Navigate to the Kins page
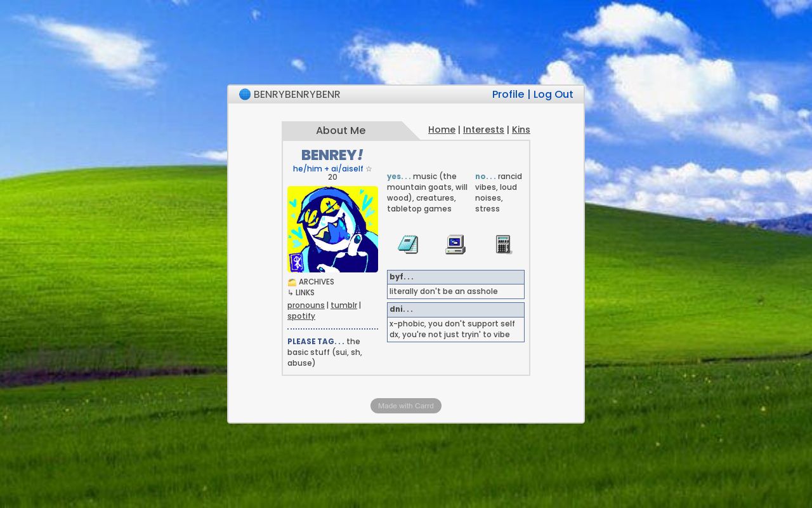This screenshot has height=508, width=812. tap(521, 130)
